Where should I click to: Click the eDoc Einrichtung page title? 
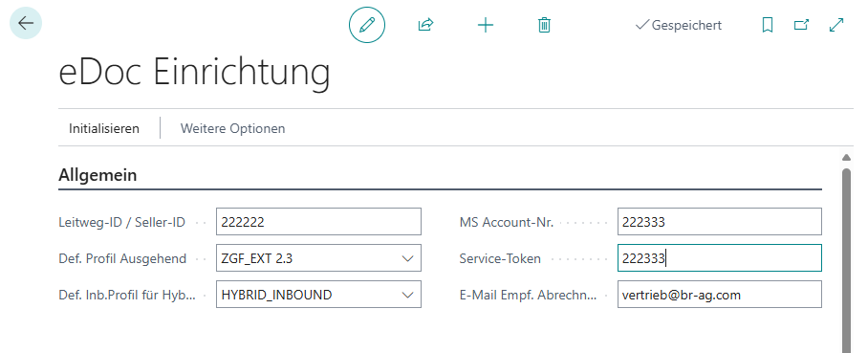point(194,73)
